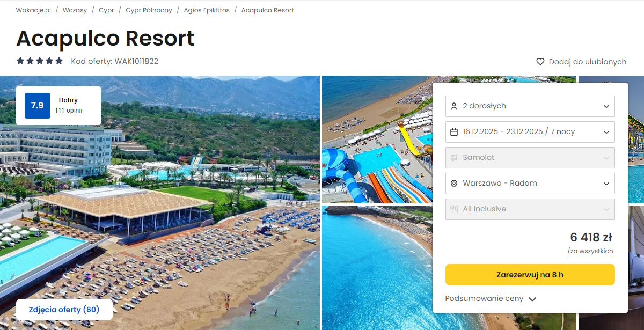Click the 7.9 rating score badge
The width and height of the screenshot is (644, 330).
coord(37,106)
